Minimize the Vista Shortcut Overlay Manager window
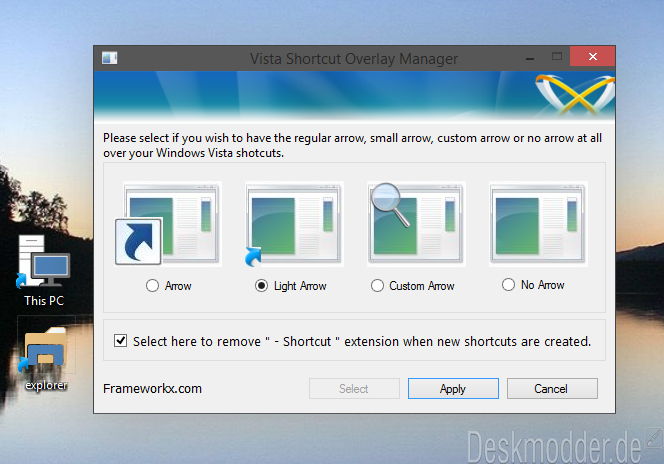664x464 pixels. 530,57
